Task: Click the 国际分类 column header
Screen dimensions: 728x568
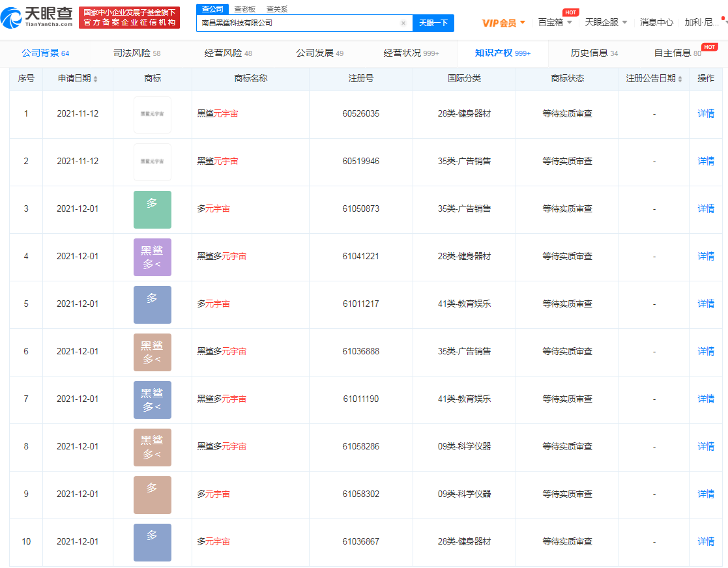Action: click(x=464, y=78)
